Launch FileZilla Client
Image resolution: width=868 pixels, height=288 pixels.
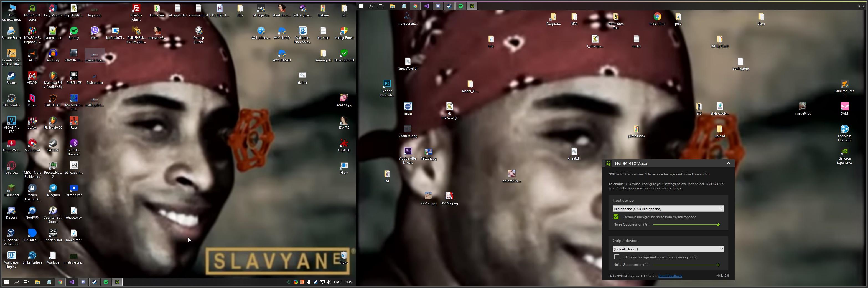pyautogui.click(x=136, y=8)
